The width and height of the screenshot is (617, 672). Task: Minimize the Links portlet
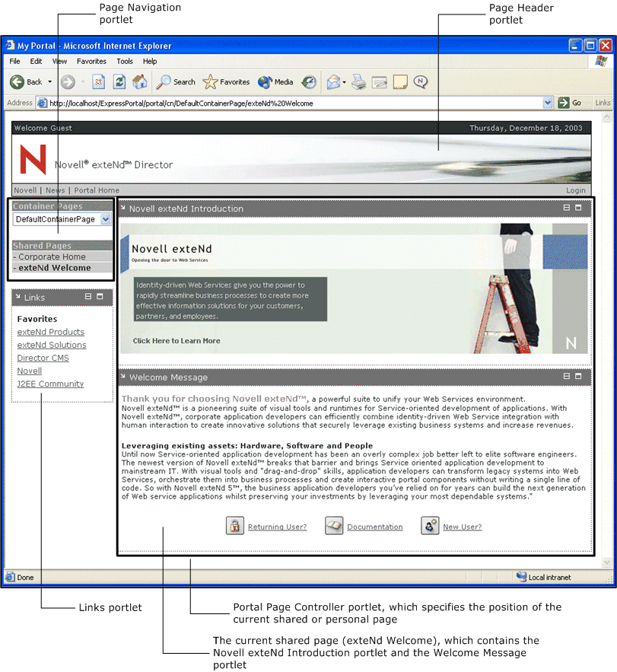pyautogui.click(x=90, y=297)
